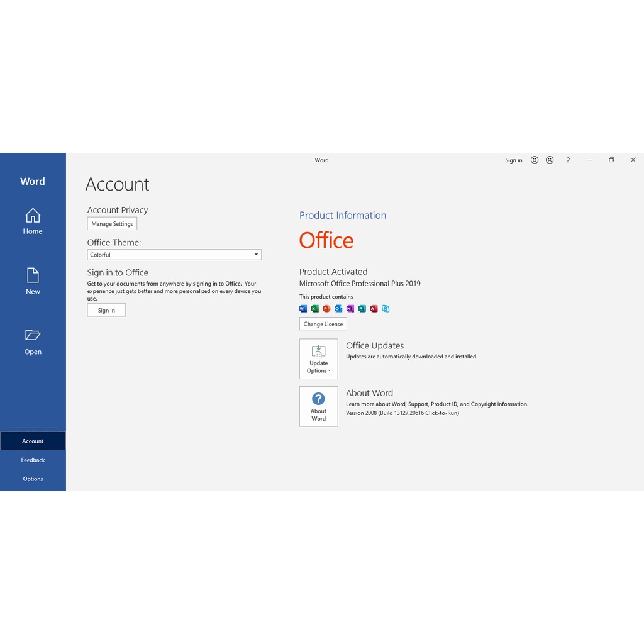Image resolution: width=644 pixels, height=644 pixels.
Task: Open the Home page in backstage sidebar
Action: pos(33,221)
